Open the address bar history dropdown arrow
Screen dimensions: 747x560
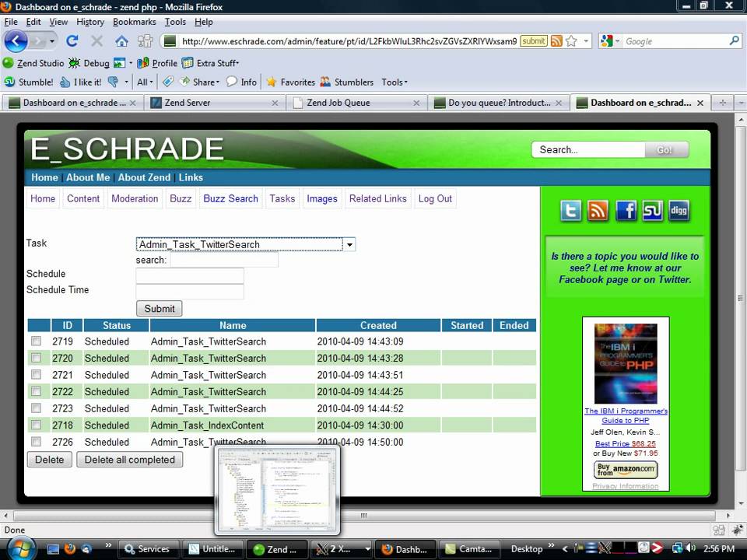click(586, 41)
